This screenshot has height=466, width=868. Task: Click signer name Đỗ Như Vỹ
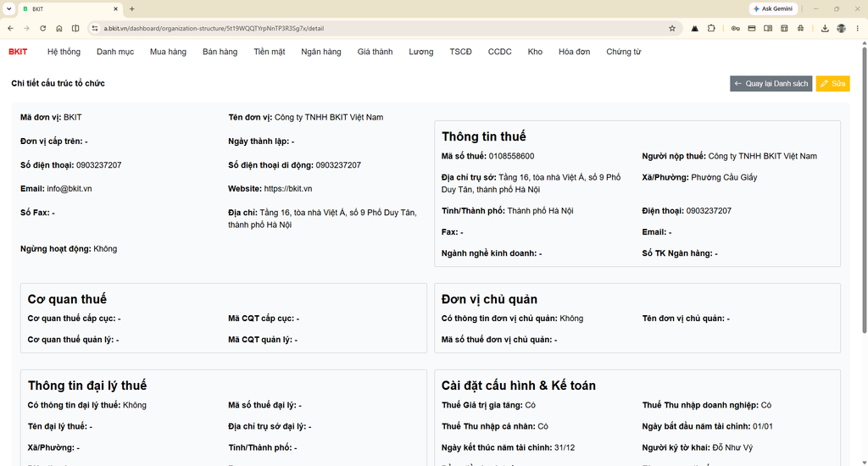(732, 447)
